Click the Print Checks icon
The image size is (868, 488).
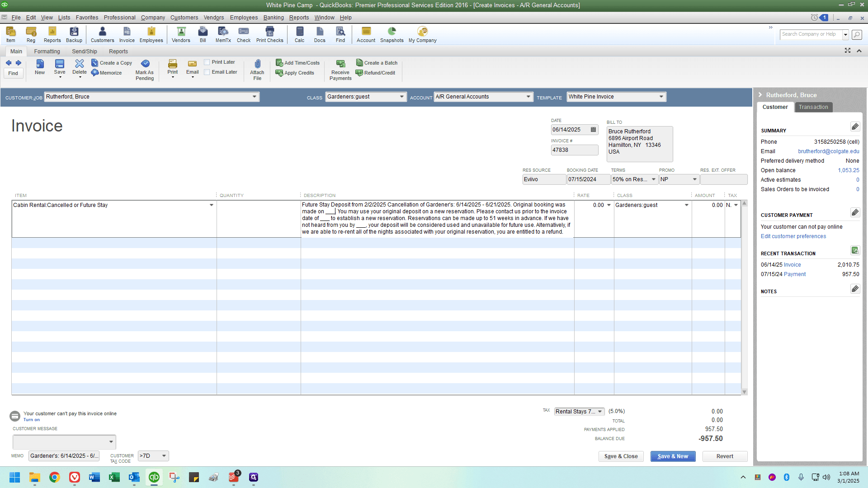(270, 34)
